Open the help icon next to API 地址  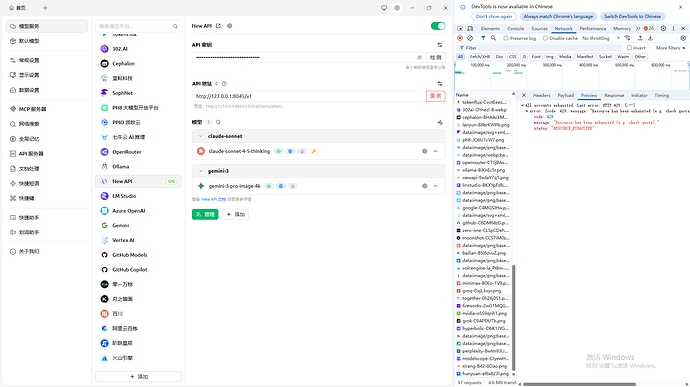click(224, 84)
